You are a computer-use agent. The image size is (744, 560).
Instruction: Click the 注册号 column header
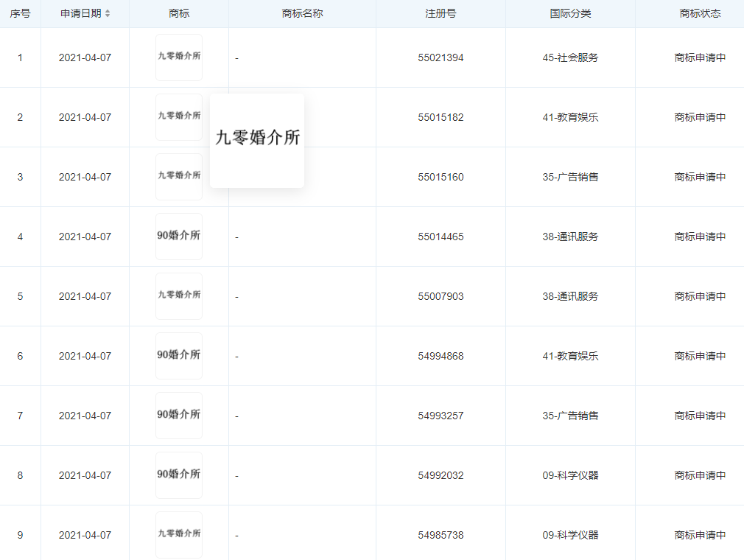tap(441, 14)
